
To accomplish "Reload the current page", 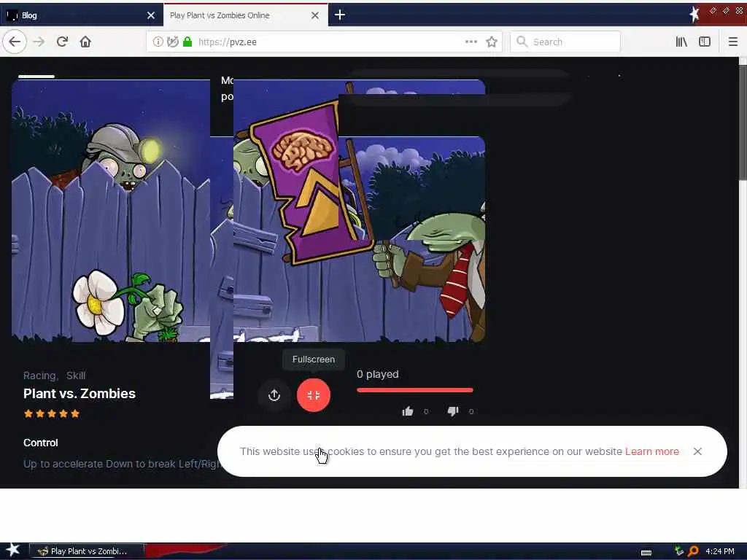I will pos(62,42).
